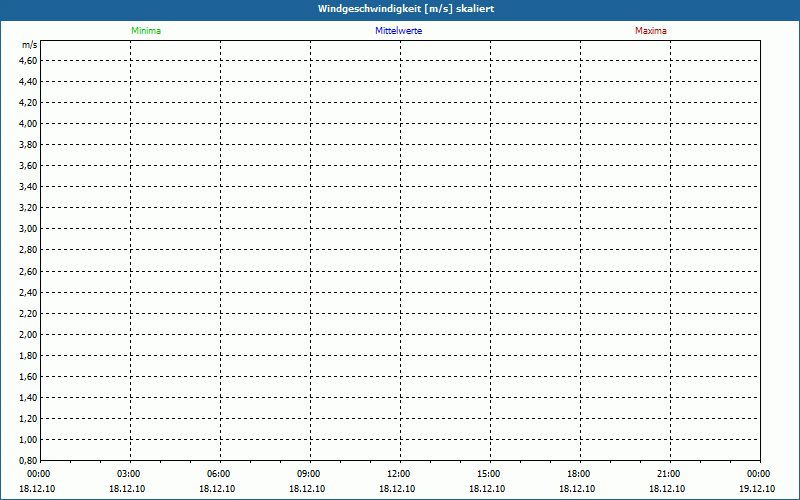This screenshot has width=800, height=500.
Task: Click the 0,80 y-axis value
Action: [x=28, y=461]
